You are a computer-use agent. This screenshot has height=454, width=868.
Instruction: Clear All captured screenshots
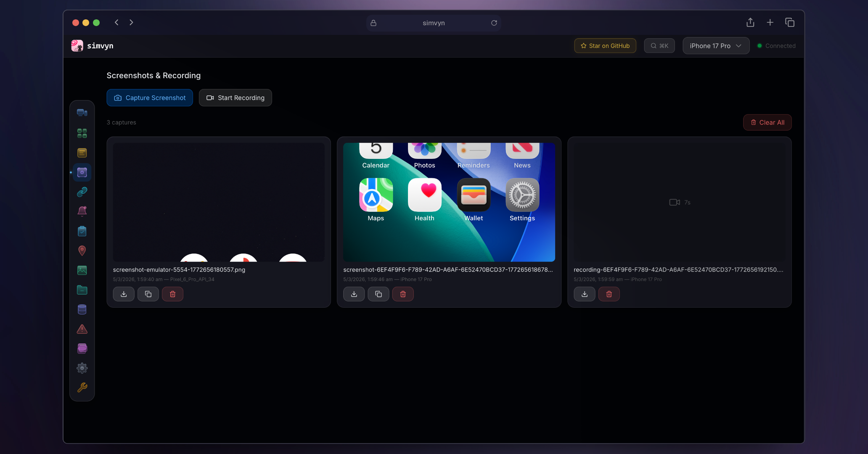click(767, 122)
